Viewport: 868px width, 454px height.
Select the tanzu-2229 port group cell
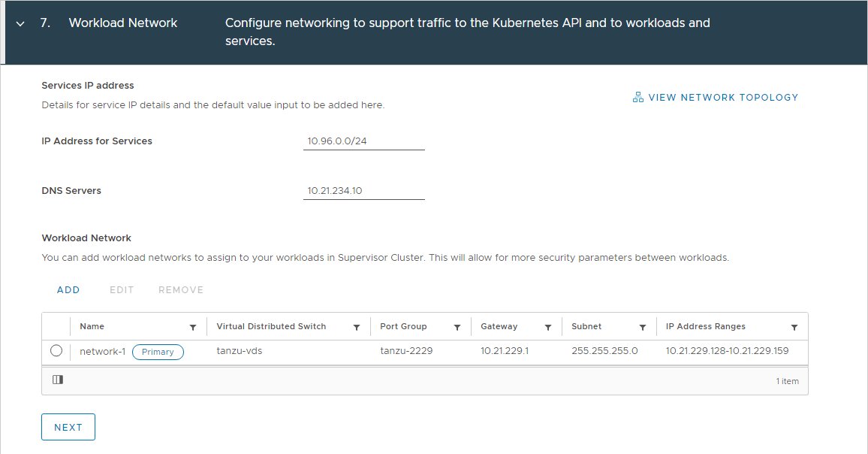point(406,351)
